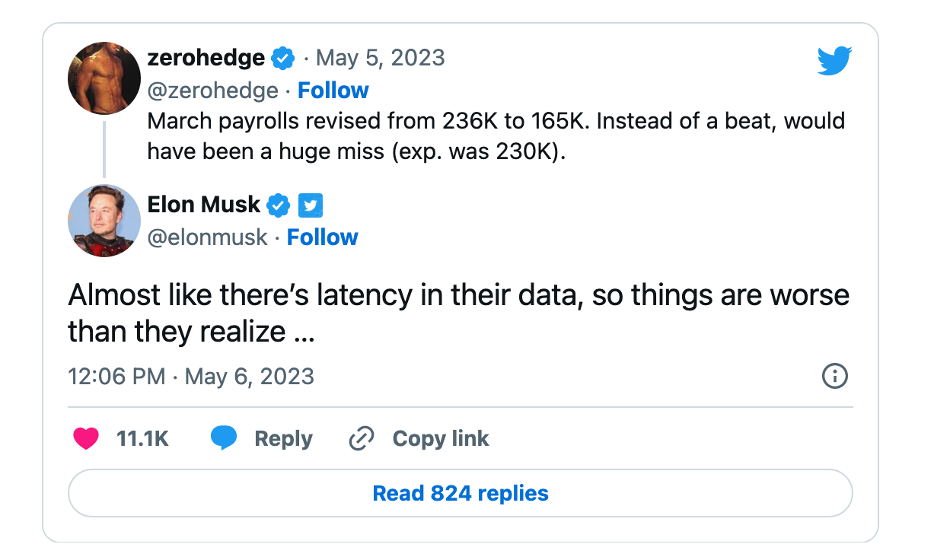Open Elon Musk's profile picture
The width and height of the screenshot is (950, 560).
104,221
